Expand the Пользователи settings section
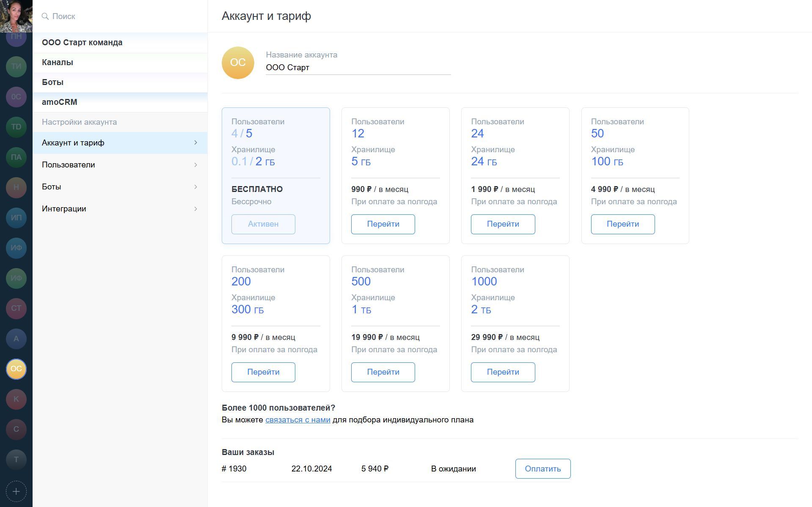Screen dimensions: 812x507 (120, 165)
